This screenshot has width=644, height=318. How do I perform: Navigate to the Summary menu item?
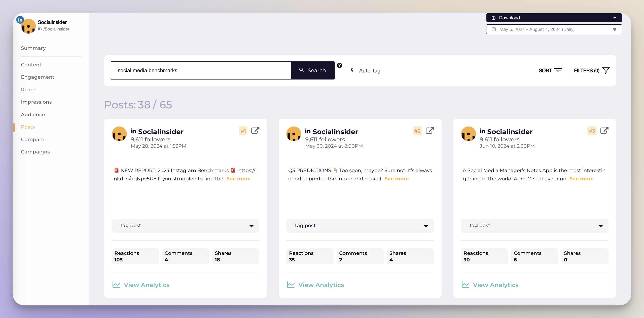point(34,48)
